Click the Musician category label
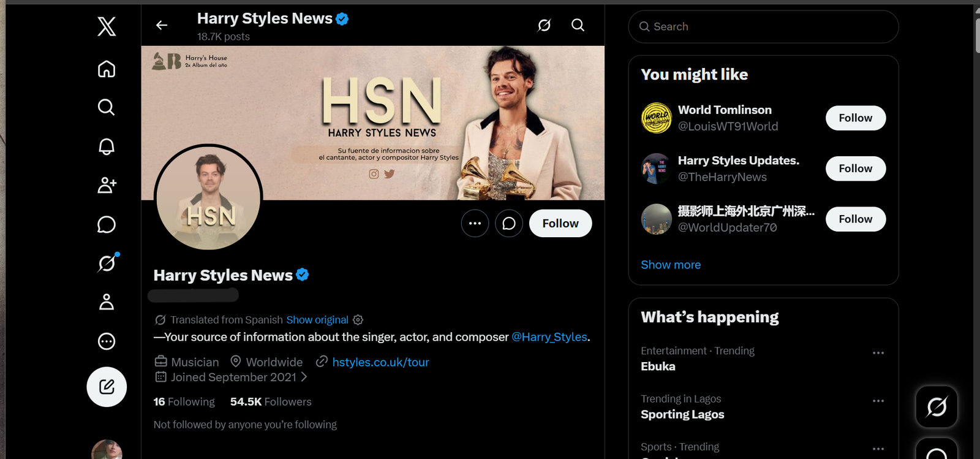Image resolution: width=980 pixels, height=459 pixels. [x=195, y=362]
